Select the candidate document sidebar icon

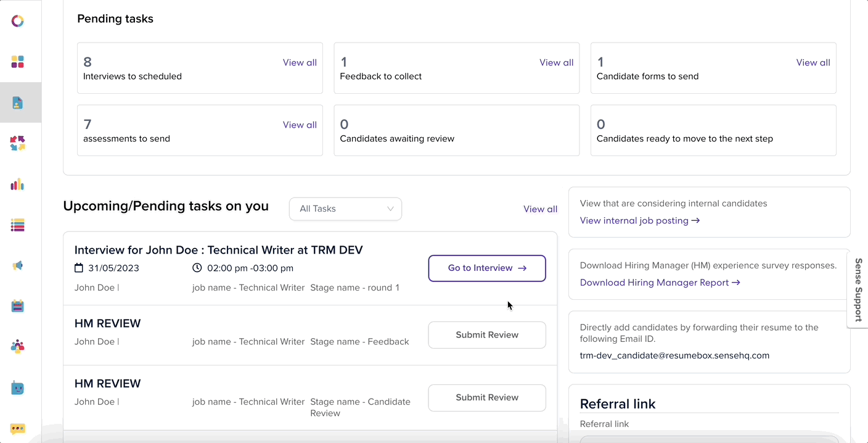pos(18,102)
